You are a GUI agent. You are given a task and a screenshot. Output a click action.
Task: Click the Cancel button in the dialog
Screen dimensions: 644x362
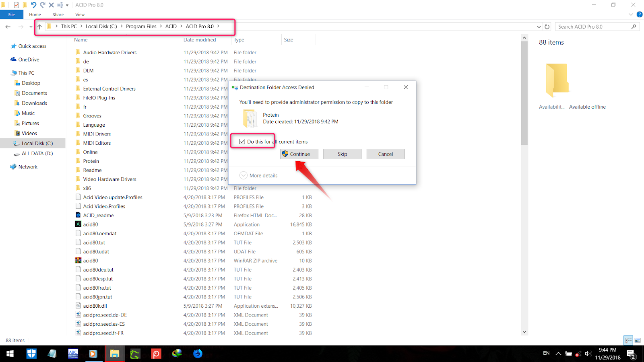point(386,154)
